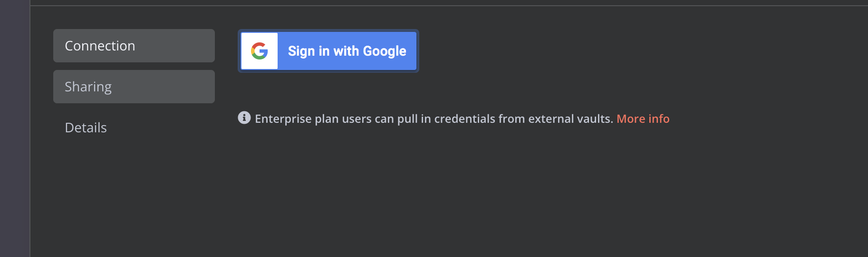View credential Sharing options
The height and width of the screenshot is (257, 868).
point(134,87)
